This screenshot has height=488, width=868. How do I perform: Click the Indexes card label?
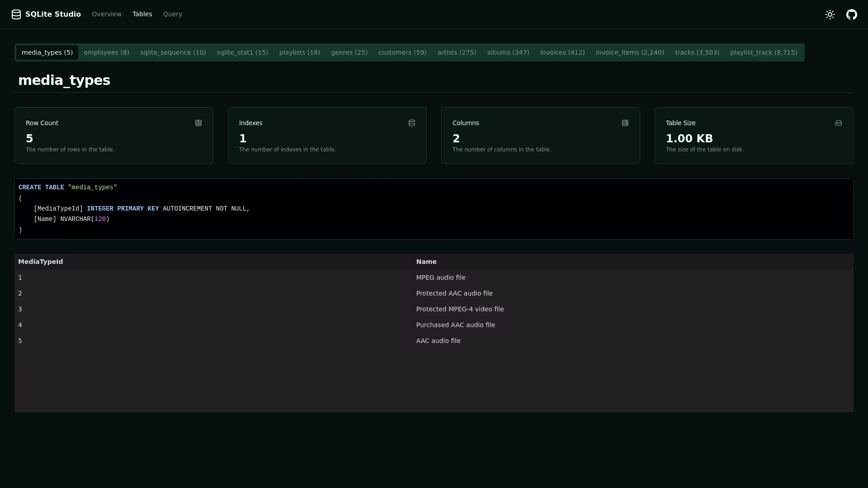(x=251, y=123)
